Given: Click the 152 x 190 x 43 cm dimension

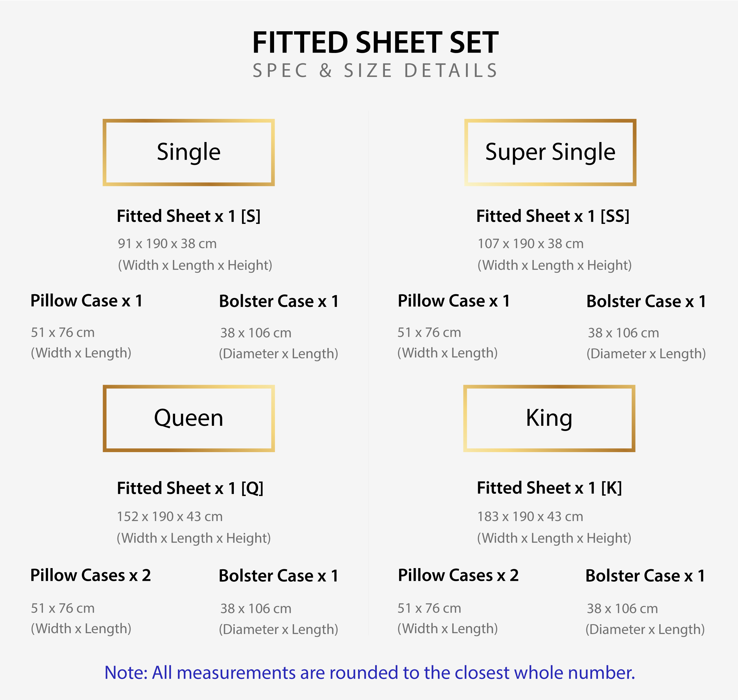Looking at the screenshot, I should (x=170, y=517).
